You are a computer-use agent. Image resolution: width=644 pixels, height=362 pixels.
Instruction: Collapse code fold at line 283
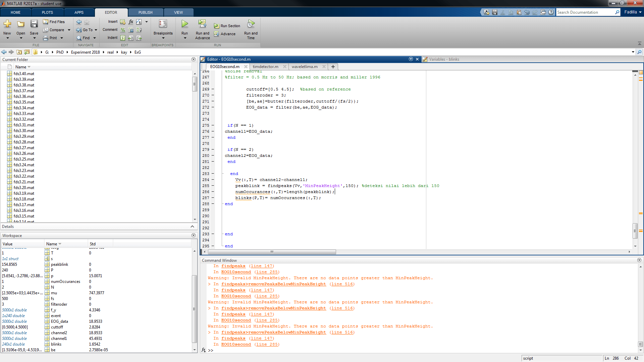pos(223,174)
